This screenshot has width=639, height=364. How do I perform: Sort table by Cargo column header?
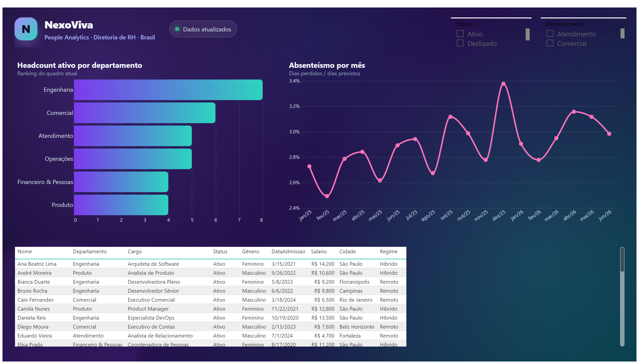click(135, 252)
